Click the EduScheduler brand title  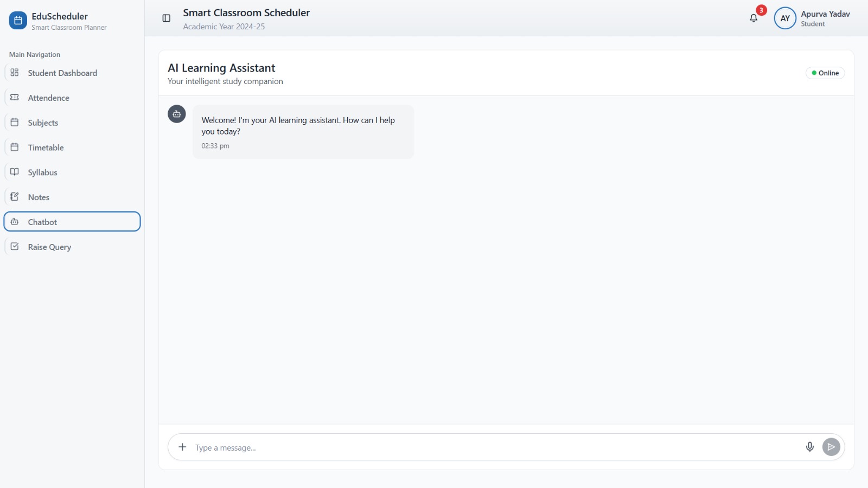[x=60, y=16]
